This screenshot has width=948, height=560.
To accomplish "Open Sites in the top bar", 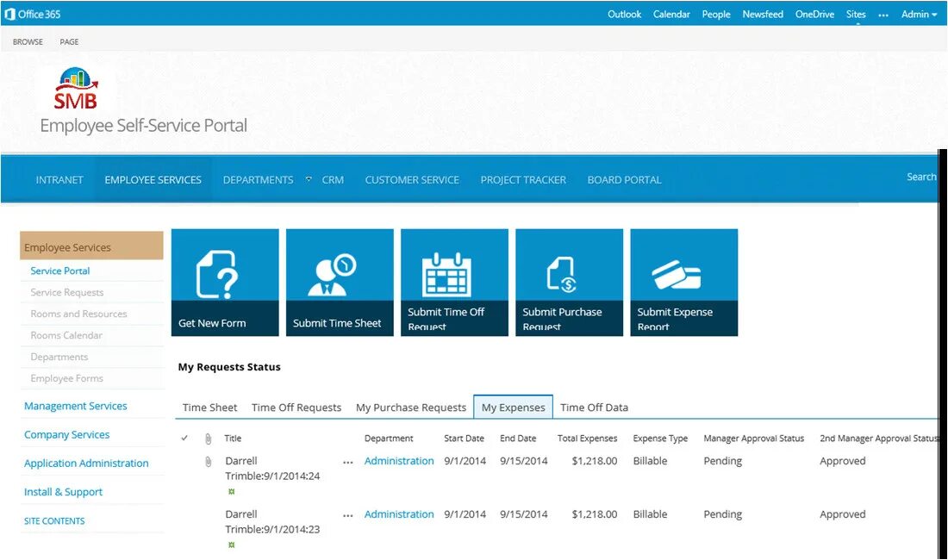I will click(856, 14).
